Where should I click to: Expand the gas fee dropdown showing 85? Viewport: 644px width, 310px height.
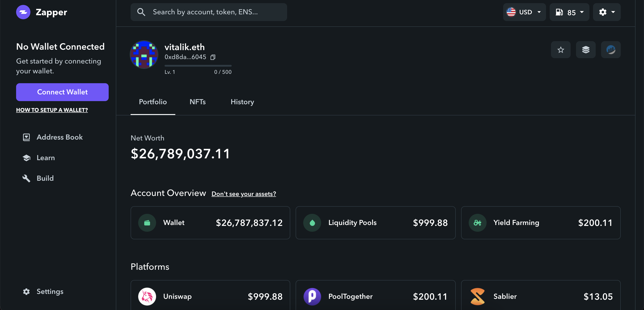583,12
